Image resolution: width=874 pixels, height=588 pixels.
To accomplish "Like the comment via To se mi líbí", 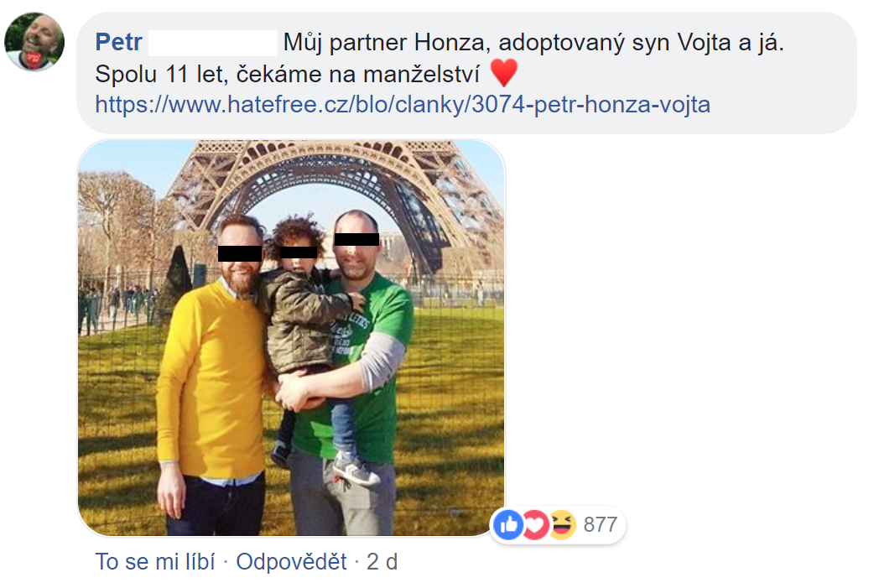I will pos(155,561).
